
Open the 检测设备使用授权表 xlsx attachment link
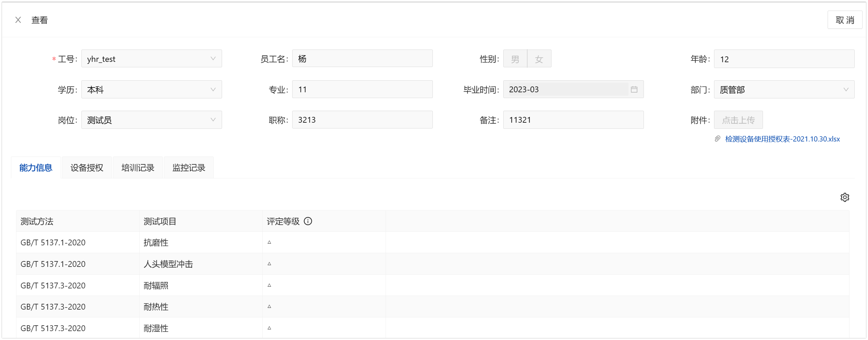point(782,139)
